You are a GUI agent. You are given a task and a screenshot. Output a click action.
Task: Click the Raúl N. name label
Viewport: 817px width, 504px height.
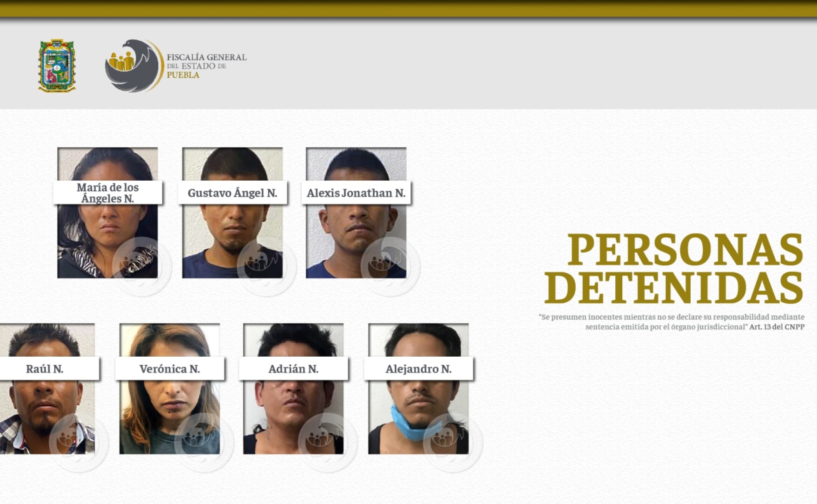[x=45, y=369]
